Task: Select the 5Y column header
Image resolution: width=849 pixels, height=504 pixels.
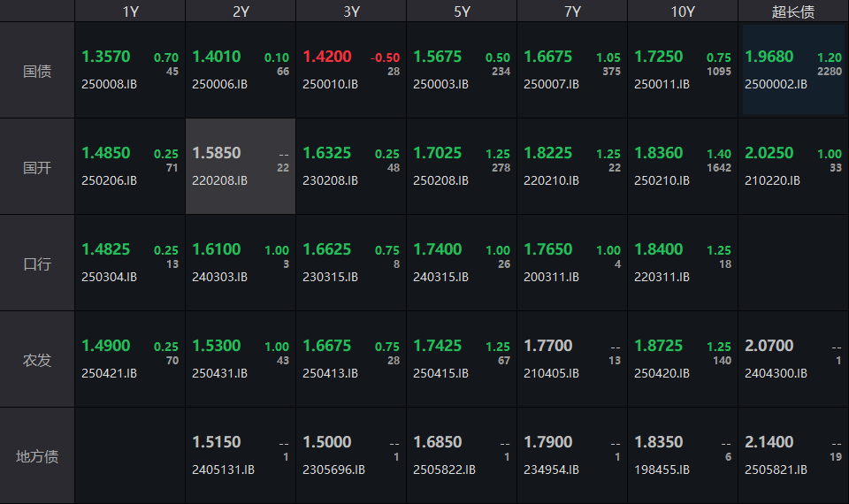Action: (x=462, y=11)
